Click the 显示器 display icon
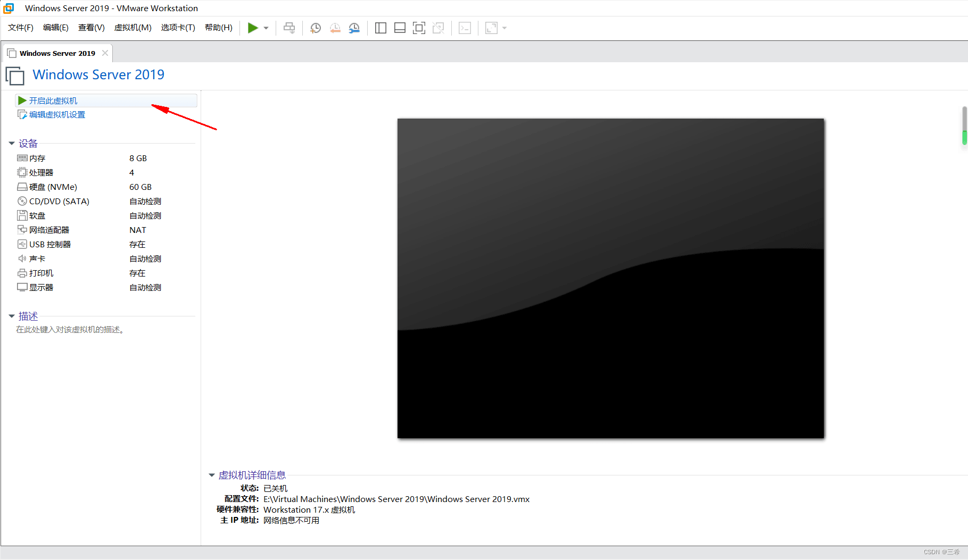 22,288
